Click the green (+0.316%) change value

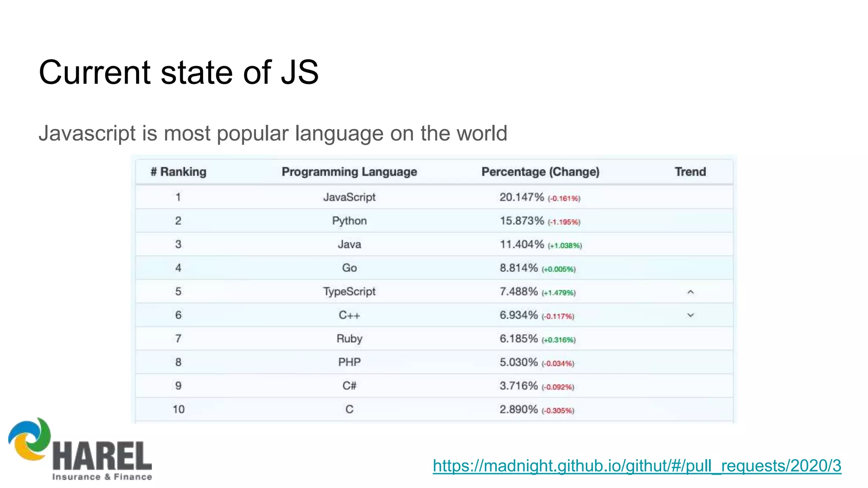pos(559,340)
